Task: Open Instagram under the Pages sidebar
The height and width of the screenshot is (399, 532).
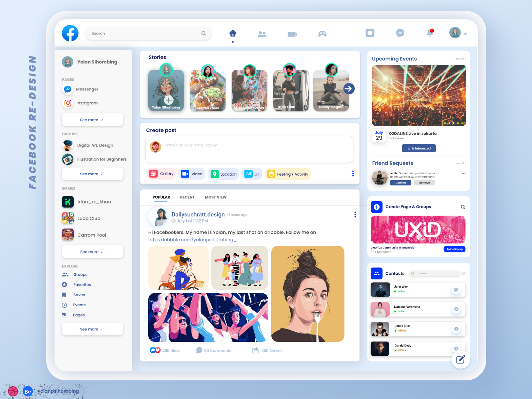Action: tap(87, 103)
